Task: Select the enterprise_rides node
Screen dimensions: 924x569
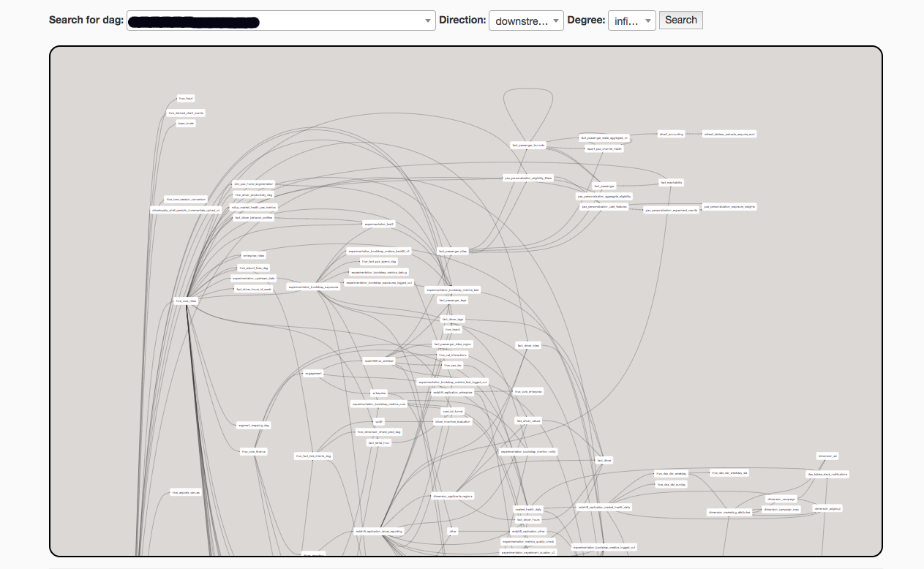Action: (x=254, y=255)
